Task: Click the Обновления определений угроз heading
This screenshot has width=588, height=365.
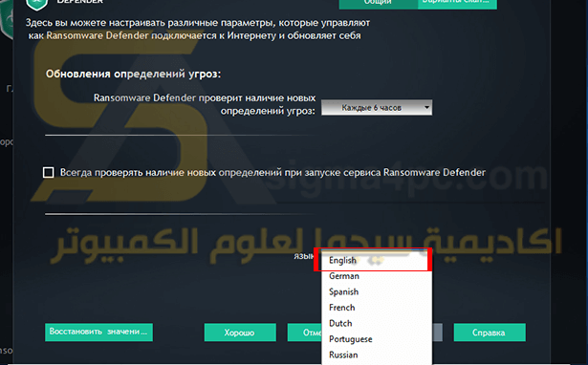Action: click(x=133, y=74)
